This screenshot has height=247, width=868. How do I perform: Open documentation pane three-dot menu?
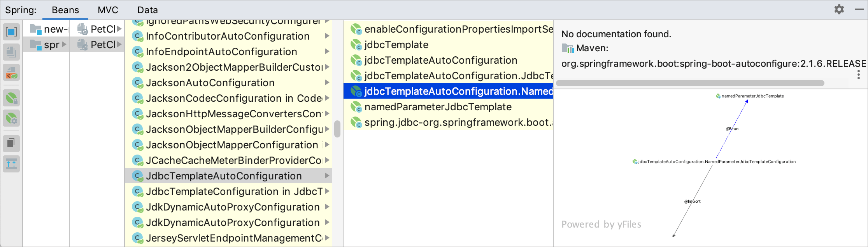(859, 75)
